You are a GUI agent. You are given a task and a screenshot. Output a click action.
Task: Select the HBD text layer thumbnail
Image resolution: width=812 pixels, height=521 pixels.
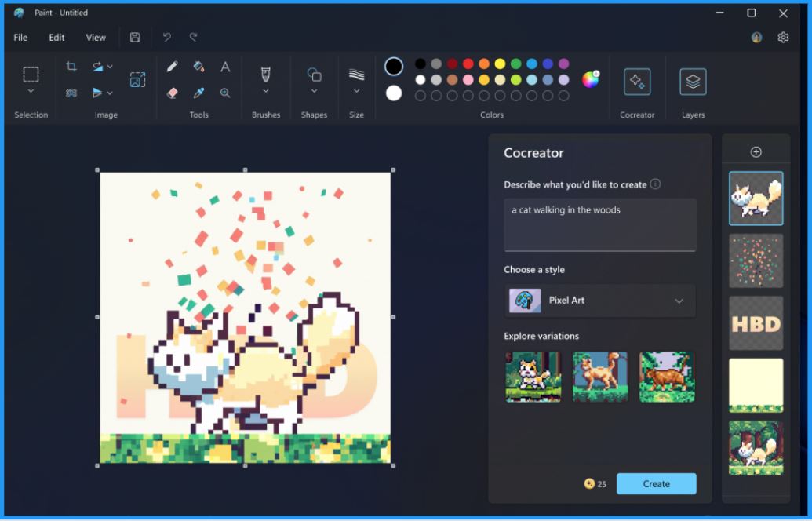pyautogui.click(x=756, y=323)
